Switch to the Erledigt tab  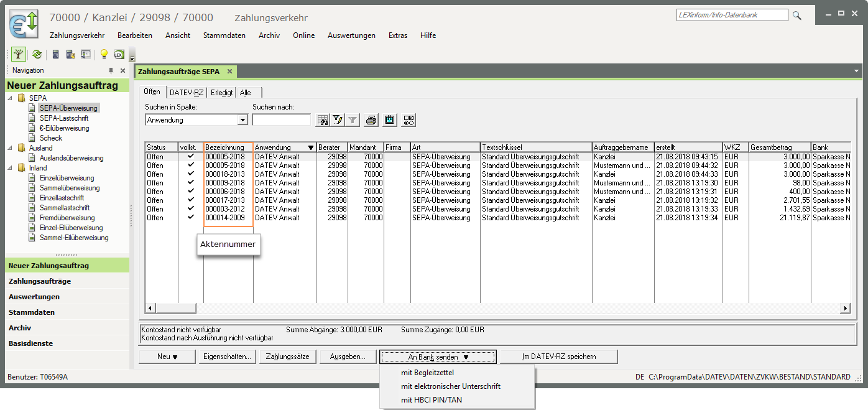coord(221,93)
